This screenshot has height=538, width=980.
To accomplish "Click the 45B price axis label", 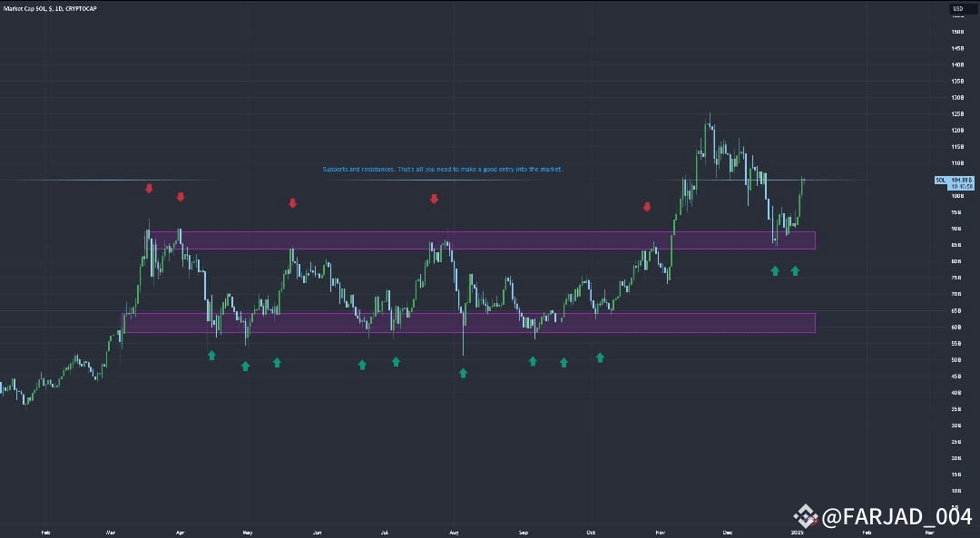I will point(957,377).
